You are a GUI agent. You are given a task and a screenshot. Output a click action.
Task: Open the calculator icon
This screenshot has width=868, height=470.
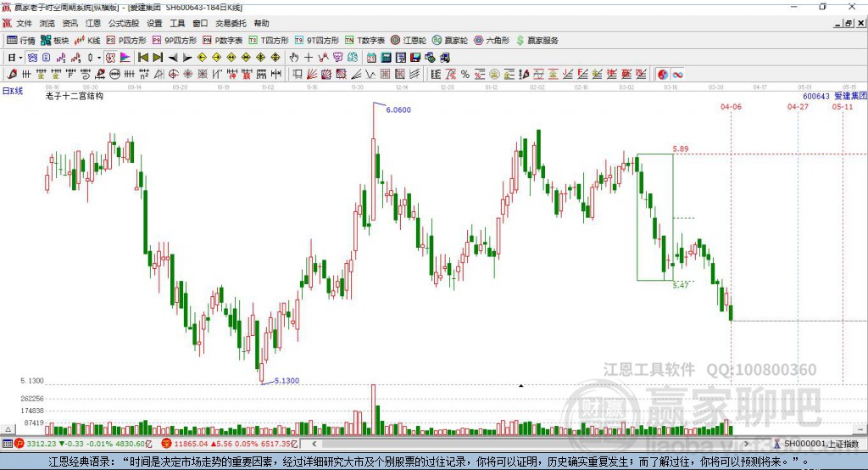387,58
